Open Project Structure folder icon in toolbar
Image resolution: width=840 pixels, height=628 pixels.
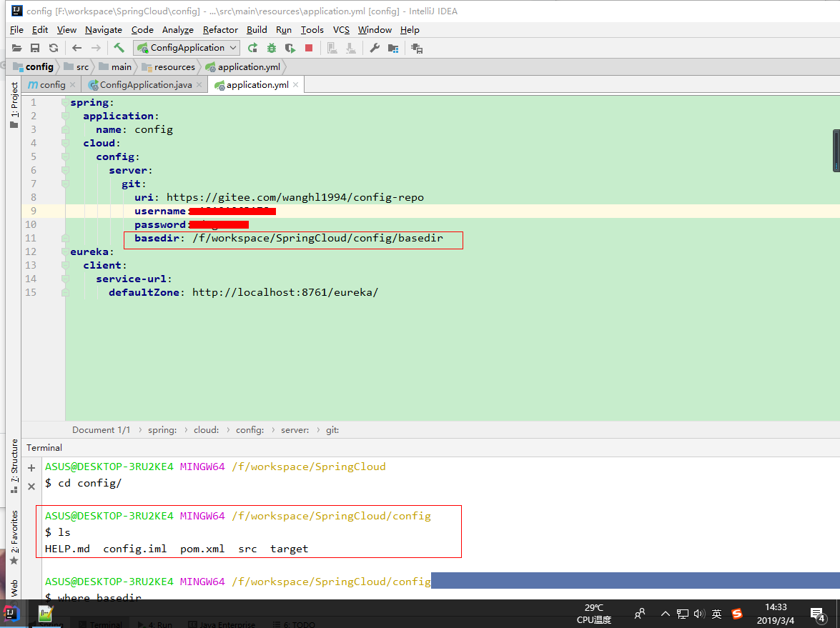[392, 48]
